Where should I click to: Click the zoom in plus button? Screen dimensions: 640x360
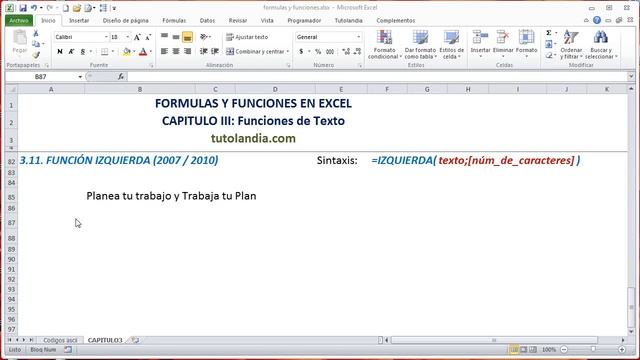[622, 350]
